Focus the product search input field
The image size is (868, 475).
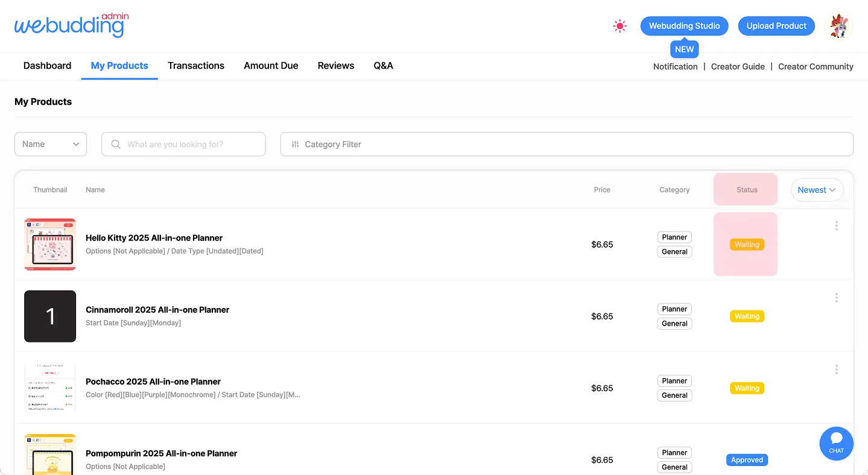[187, 144]
